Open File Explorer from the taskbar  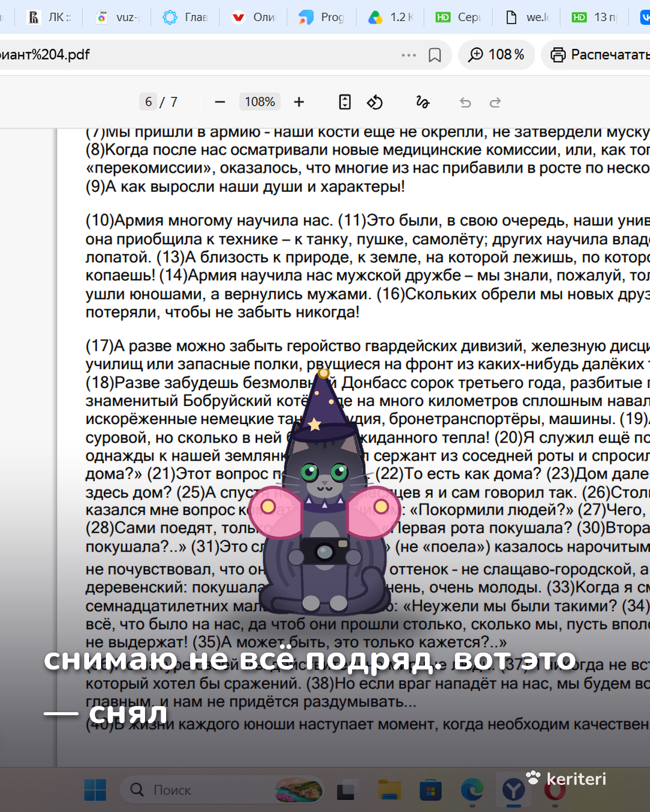(x=389, y=790)
